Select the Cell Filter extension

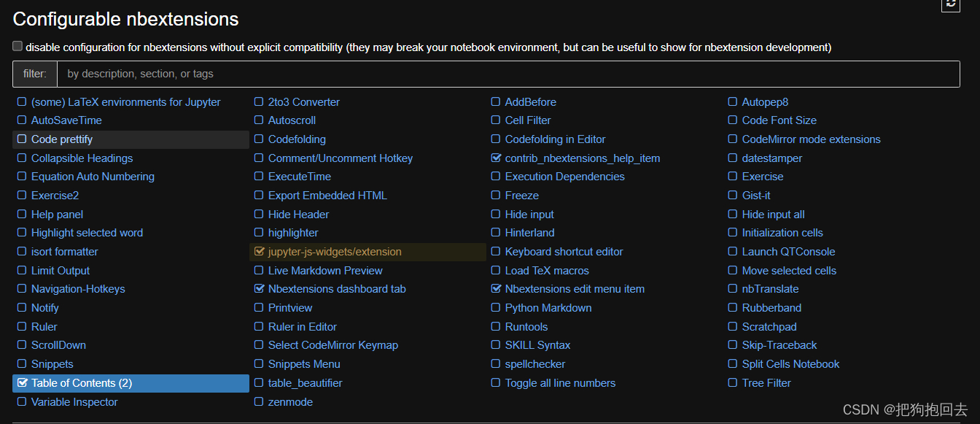528,120
